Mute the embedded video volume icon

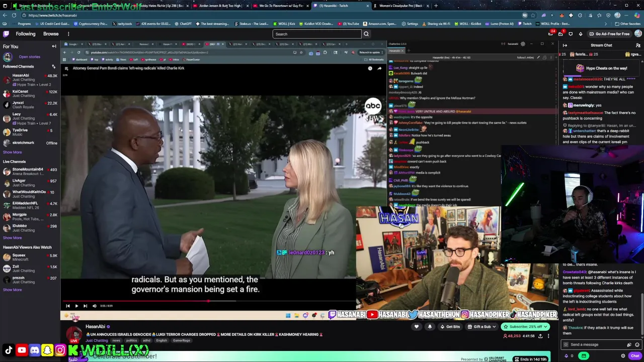coord(94,306)
